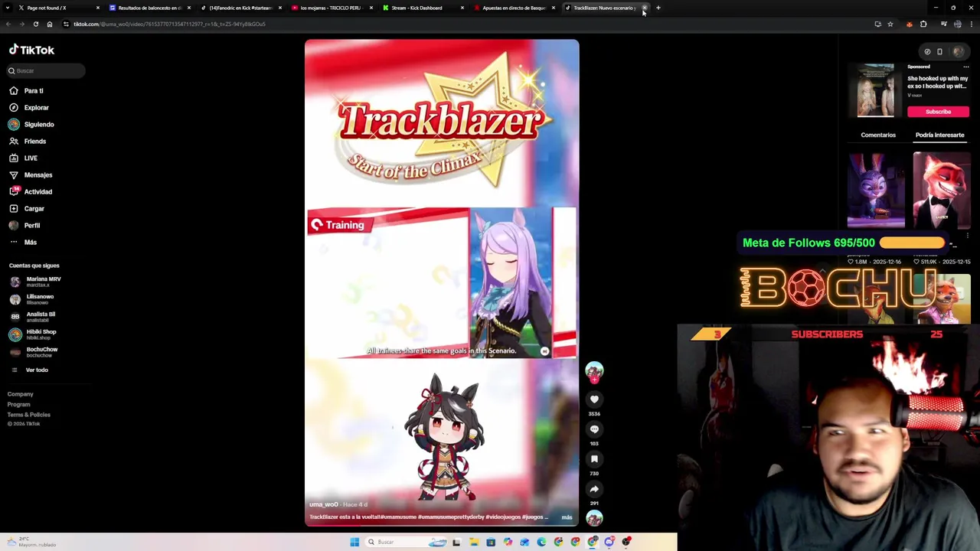This screenshot has width=980, height=551.
Task: Open the fox in tuxedo suggested video
Action: pyautogui.click(x=942, y=190)
